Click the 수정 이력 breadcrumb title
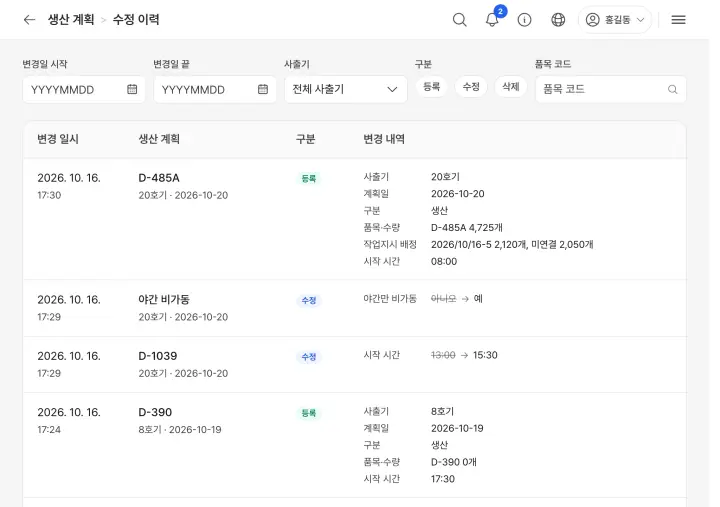Viewport: 720px width, 507px height. (x=136, y=20)
